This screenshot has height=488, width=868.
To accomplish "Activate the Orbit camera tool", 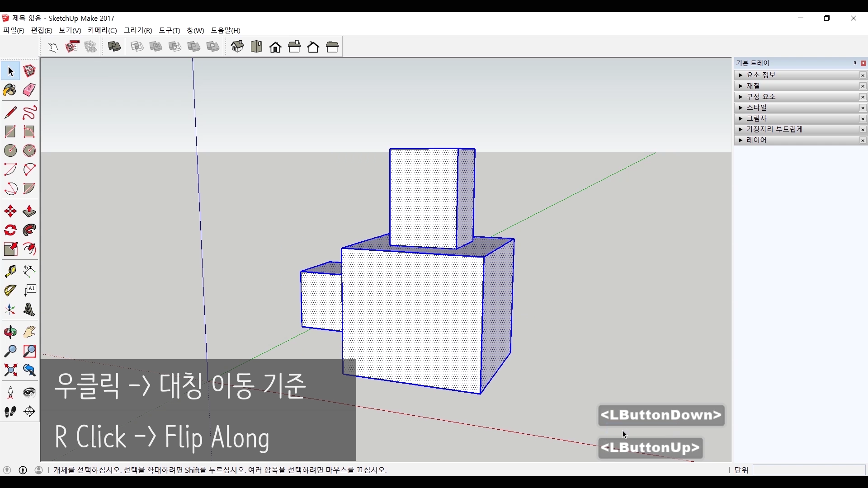I will pyautogui.click(x=10, y=333).
